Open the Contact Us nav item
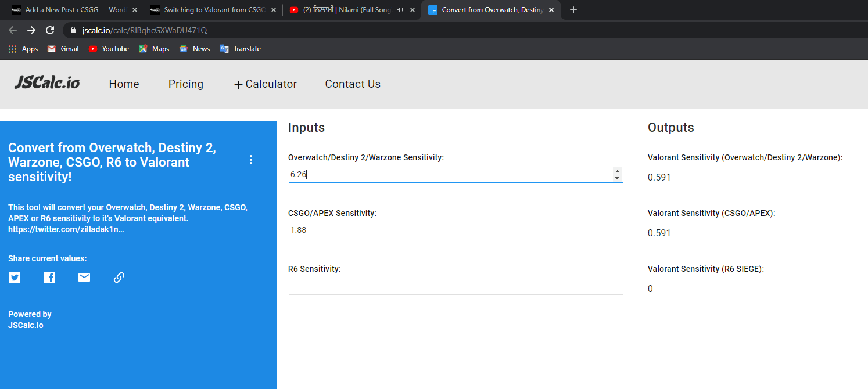This screenshot has width=868, height=389. coord(353,84)
